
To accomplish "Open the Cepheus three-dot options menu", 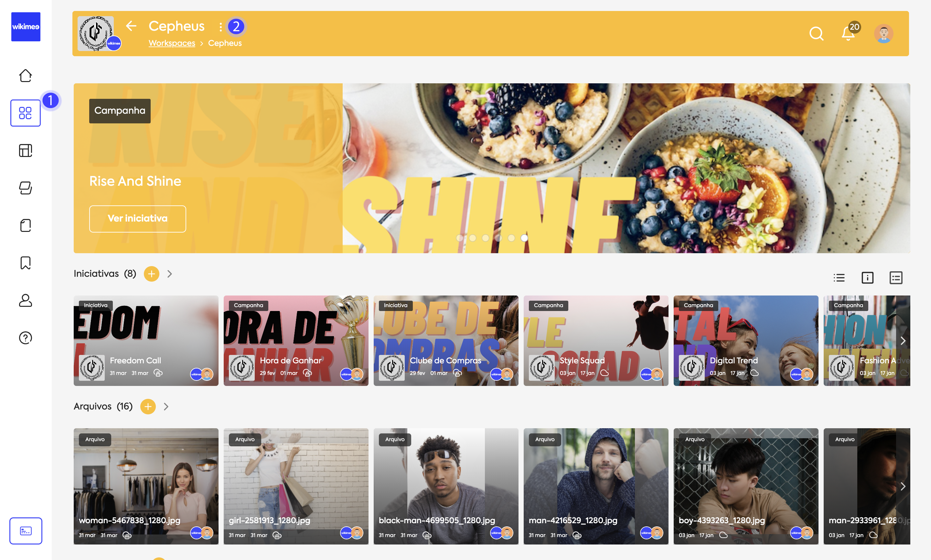I will coord(220,27).
